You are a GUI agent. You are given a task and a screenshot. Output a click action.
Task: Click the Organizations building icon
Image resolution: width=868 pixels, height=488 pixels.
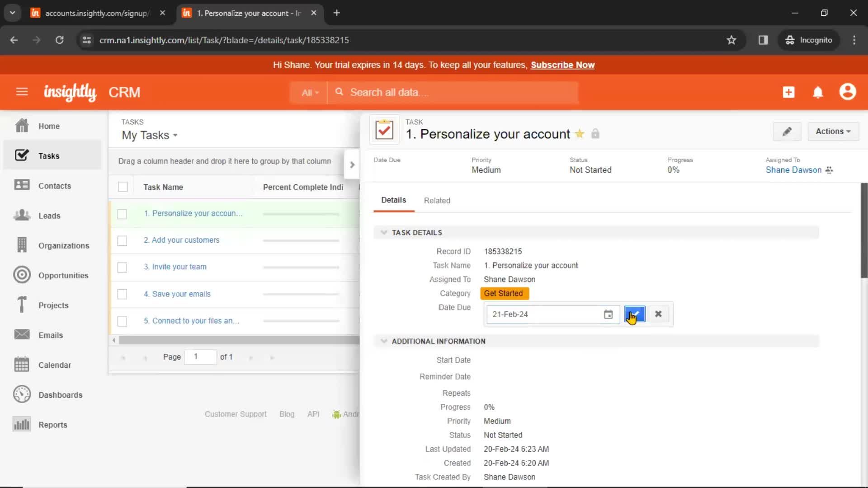22,245
